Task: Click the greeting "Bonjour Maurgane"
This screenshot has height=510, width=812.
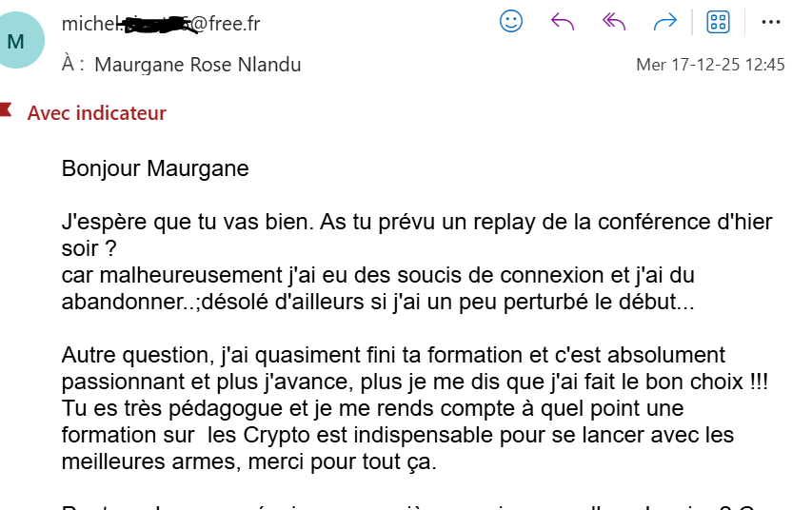Action: (x=155, y=169)
